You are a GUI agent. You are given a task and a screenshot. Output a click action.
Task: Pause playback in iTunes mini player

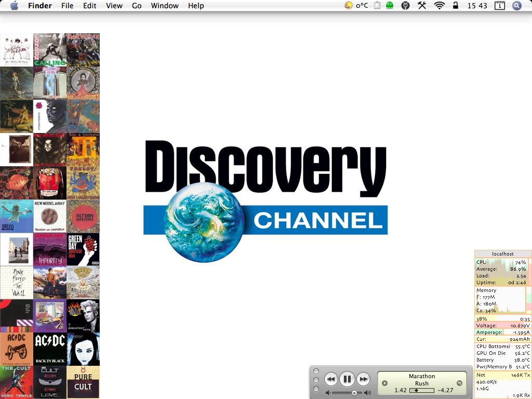tap(347, 379)
